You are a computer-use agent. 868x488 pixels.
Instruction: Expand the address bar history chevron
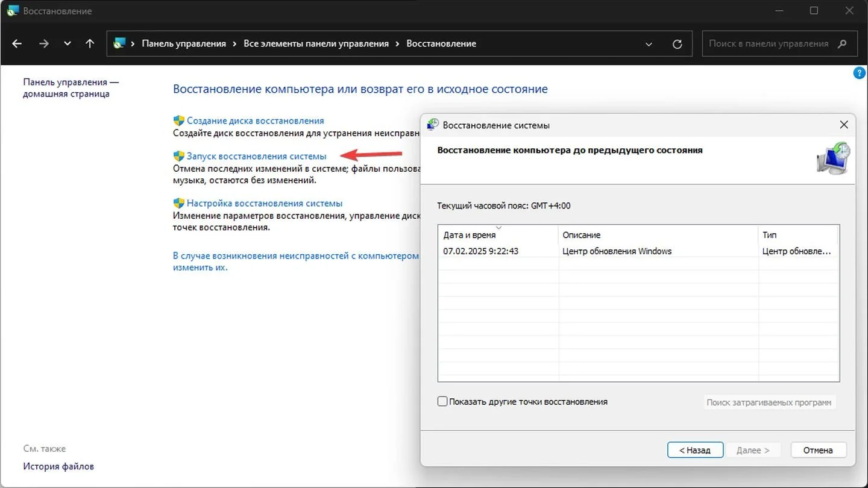click(649, 44)
